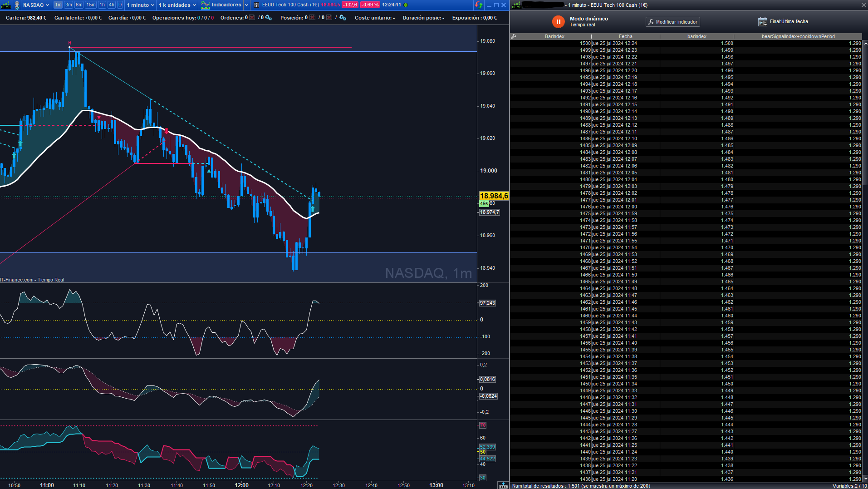Click the H high marker label on chart
The height and width of the screenshot is (489, 868).
pyautogui.click(x=69, y=43)
